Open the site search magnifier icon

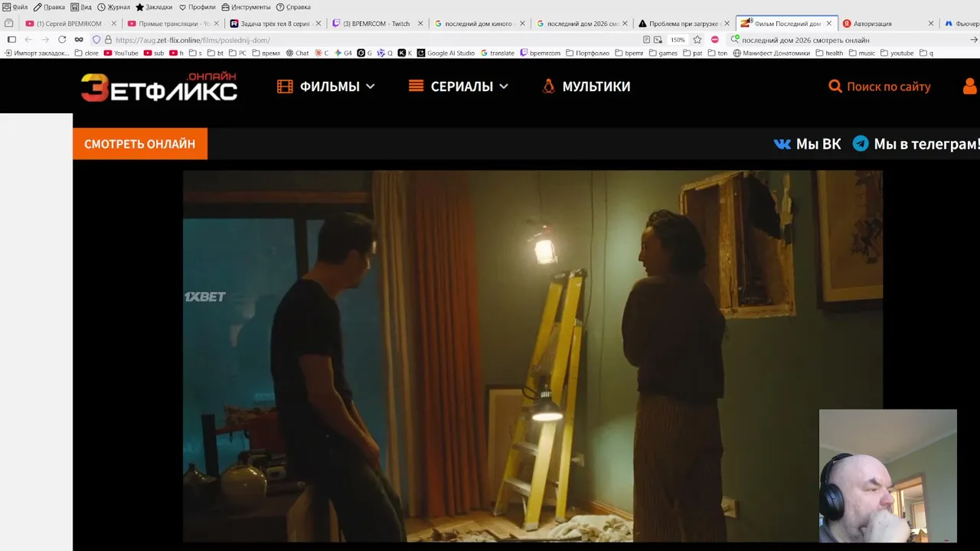835,86
